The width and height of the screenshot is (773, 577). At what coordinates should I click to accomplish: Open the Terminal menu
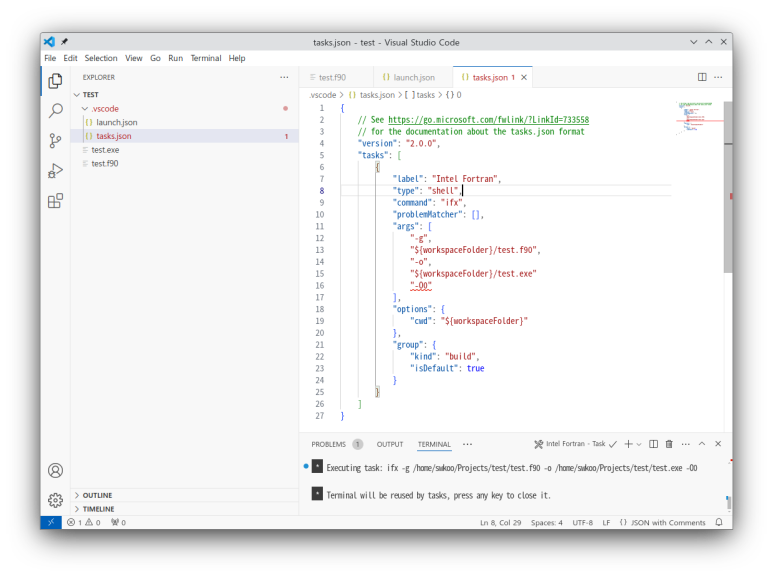tap(206, 58)
